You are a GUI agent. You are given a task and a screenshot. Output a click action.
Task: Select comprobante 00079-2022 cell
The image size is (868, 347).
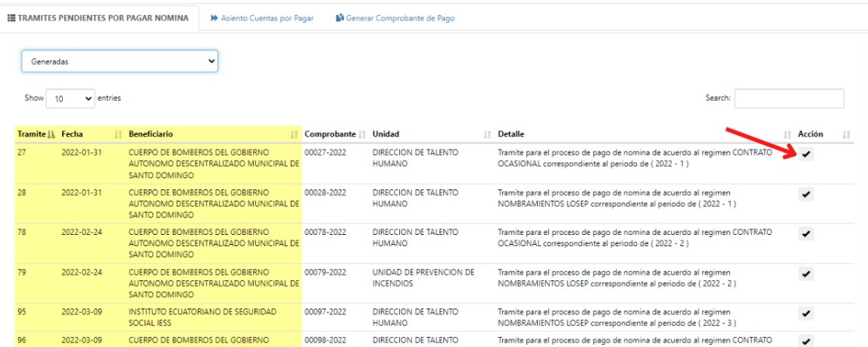326,272
